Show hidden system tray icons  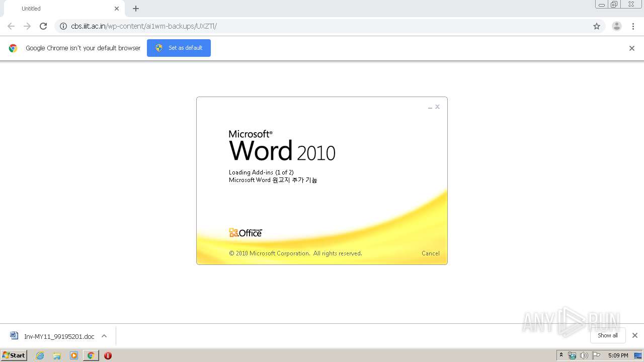(561, 355)
